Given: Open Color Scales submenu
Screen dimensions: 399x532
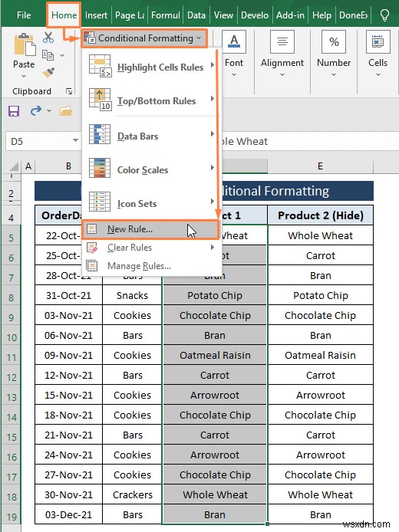Looking at the screenshot, I should (151, 169).
